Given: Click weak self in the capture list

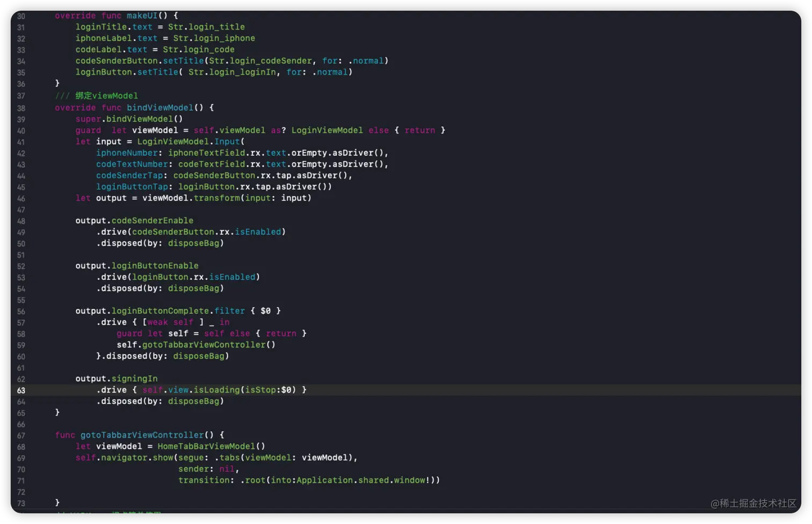Looking at the screenshot, I should tap(170, 322).
